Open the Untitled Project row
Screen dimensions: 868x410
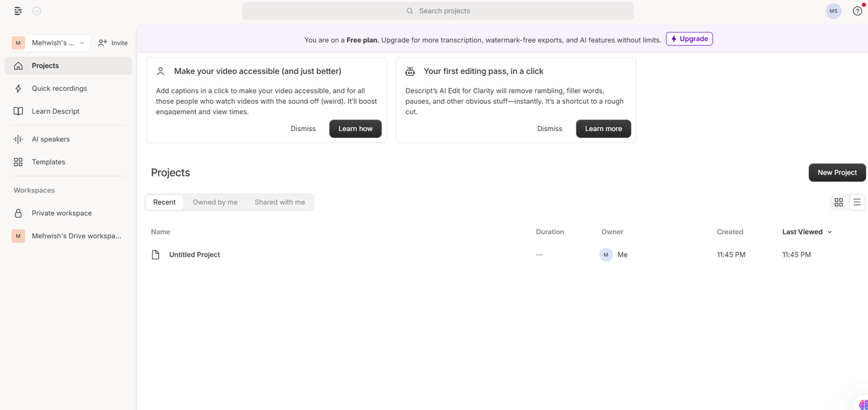point(502,255)
